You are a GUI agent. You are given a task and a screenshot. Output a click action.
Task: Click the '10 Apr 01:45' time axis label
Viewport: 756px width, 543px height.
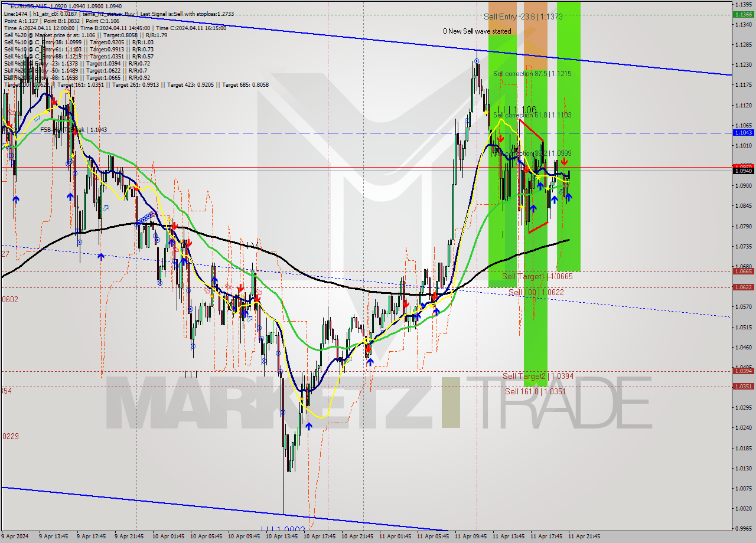(170, 537)
